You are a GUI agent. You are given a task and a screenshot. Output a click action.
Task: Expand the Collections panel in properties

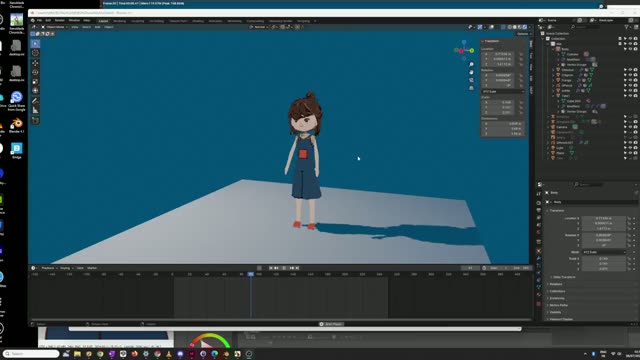[x=557, y=291]
